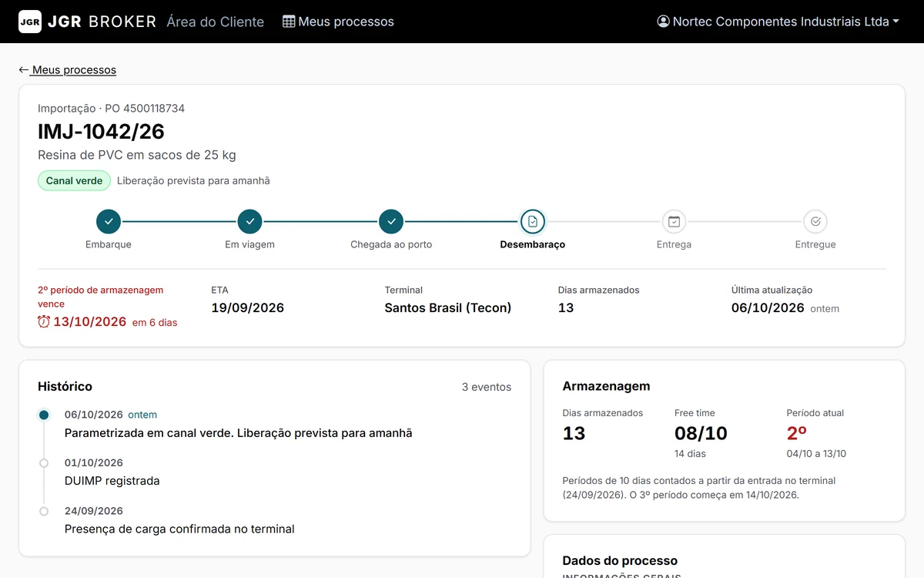Screen dimensions: 924x578
Task: Click the alarm clock icon beside 13/10/2026
Action: [x=44, y=321]
